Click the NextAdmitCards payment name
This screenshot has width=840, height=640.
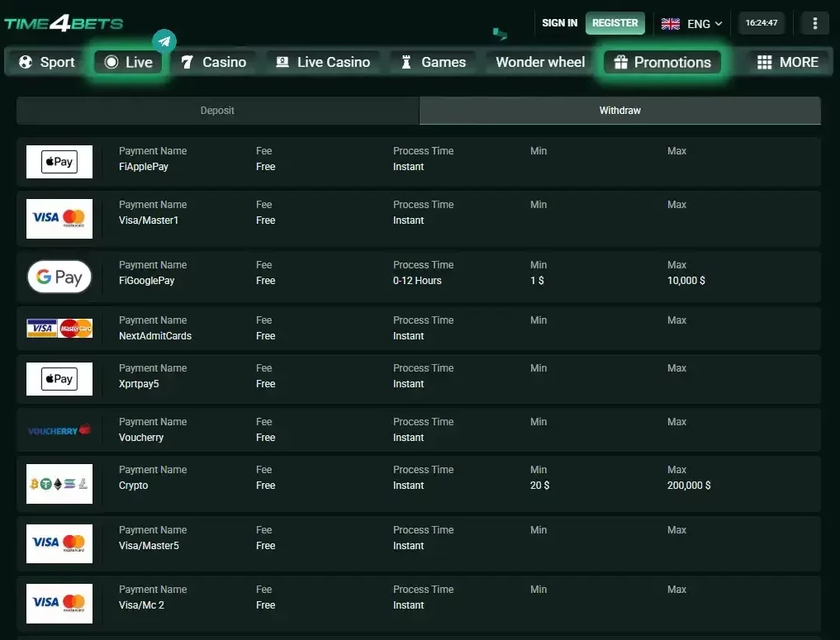pyautogui.click(x=155, y=336)
